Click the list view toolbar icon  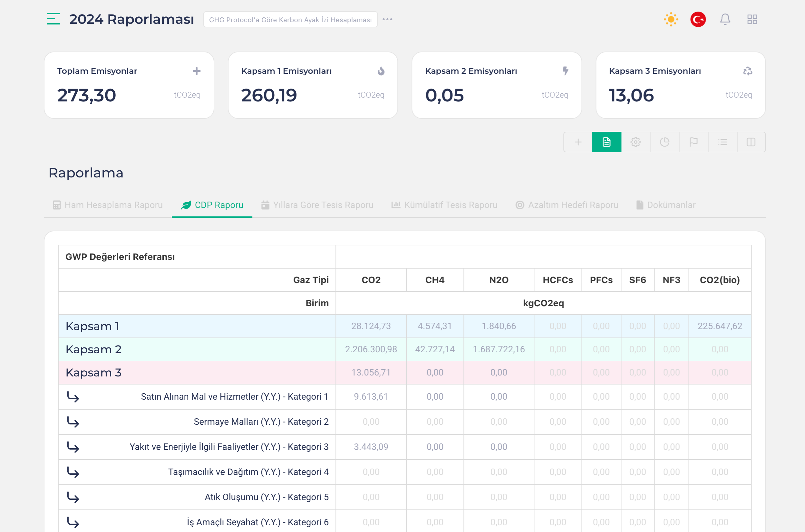(x=723, y=142)
